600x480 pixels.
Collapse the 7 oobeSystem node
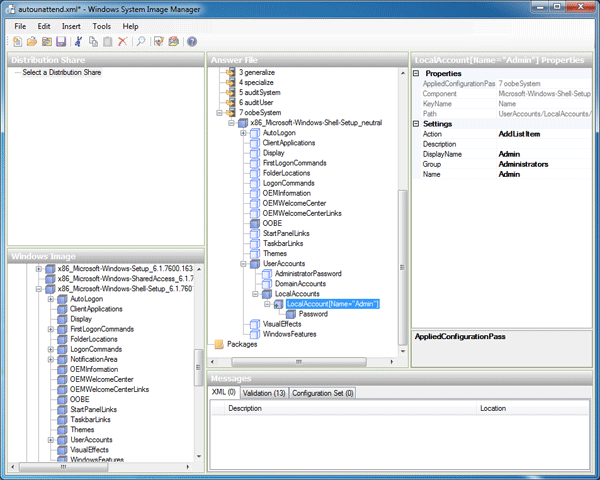(x=220, y=113)
